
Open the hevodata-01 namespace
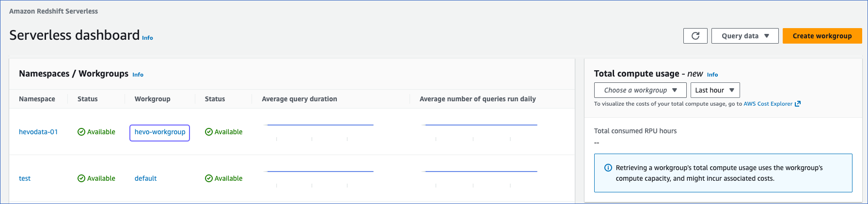(38, 132)
